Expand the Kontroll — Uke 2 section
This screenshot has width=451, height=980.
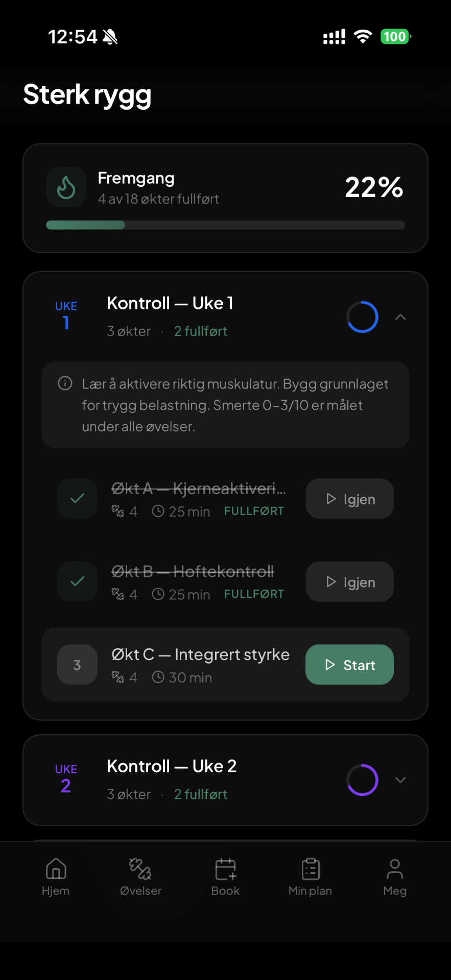click(x=400, y=780)
